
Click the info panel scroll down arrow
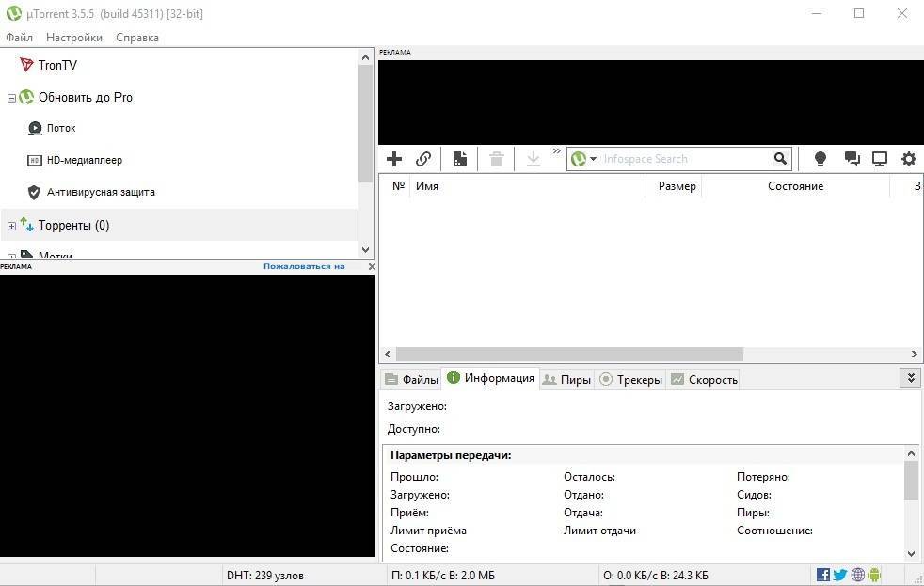[911, 554]
